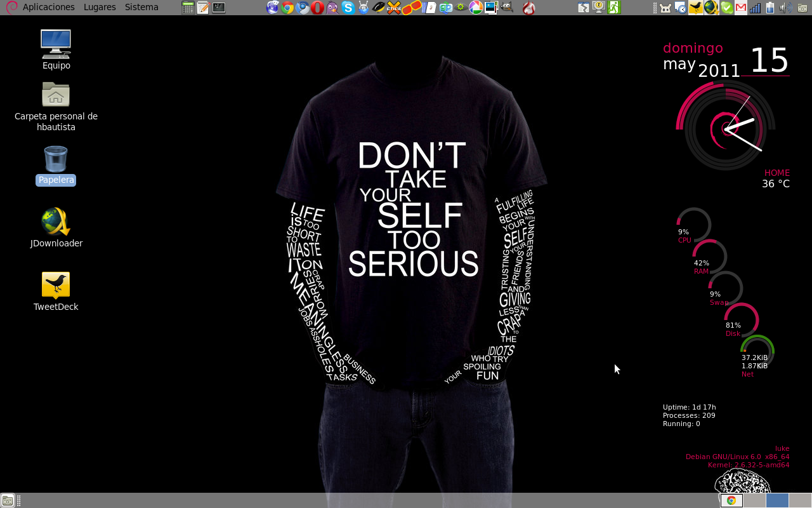The width and height of the screenshot is (812, 508).
Task: Open the Sistema menu
Action: (x=141, y=7)
